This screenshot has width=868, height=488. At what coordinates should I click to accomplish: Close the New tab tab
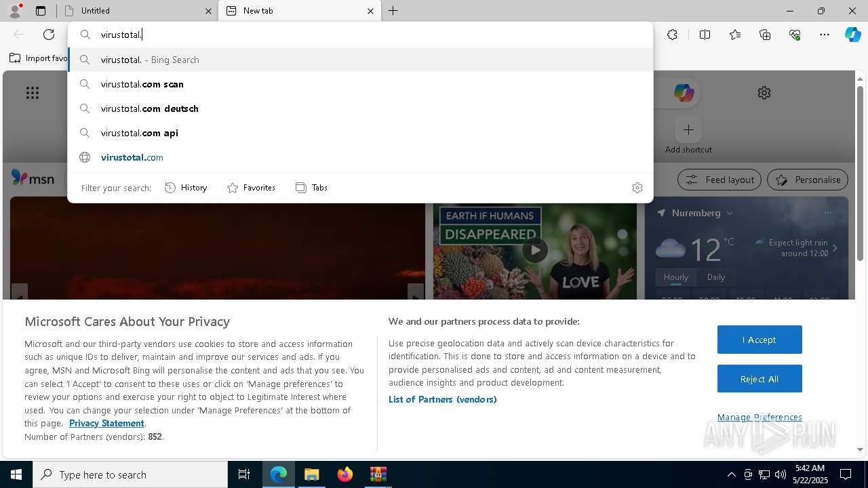(x=370, y=11)
